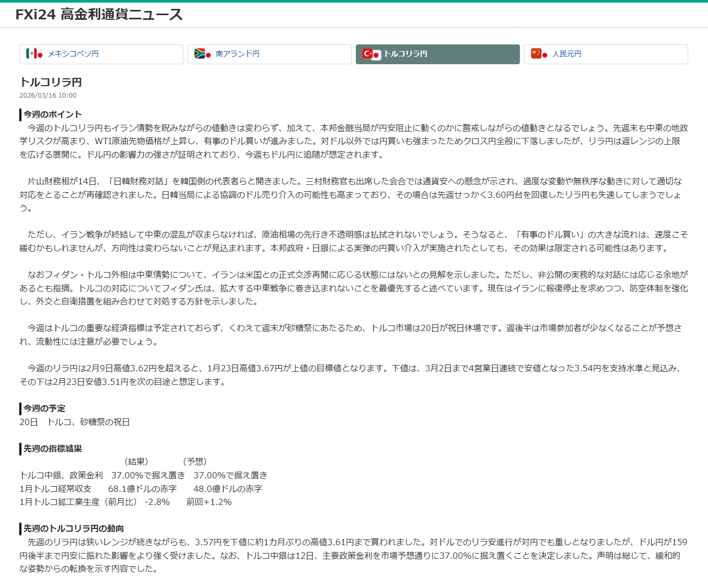Click the 今週の予定 section heading
708x588 pixels.
(x=44, y=408)
